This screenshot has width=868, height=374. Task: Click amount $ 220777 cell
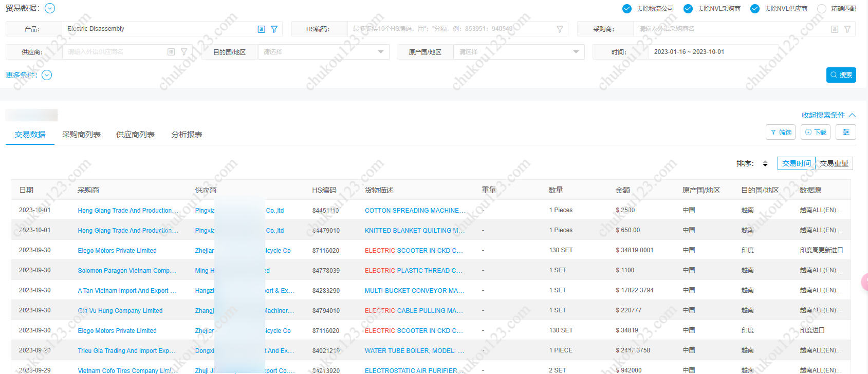tap(629, 311)
